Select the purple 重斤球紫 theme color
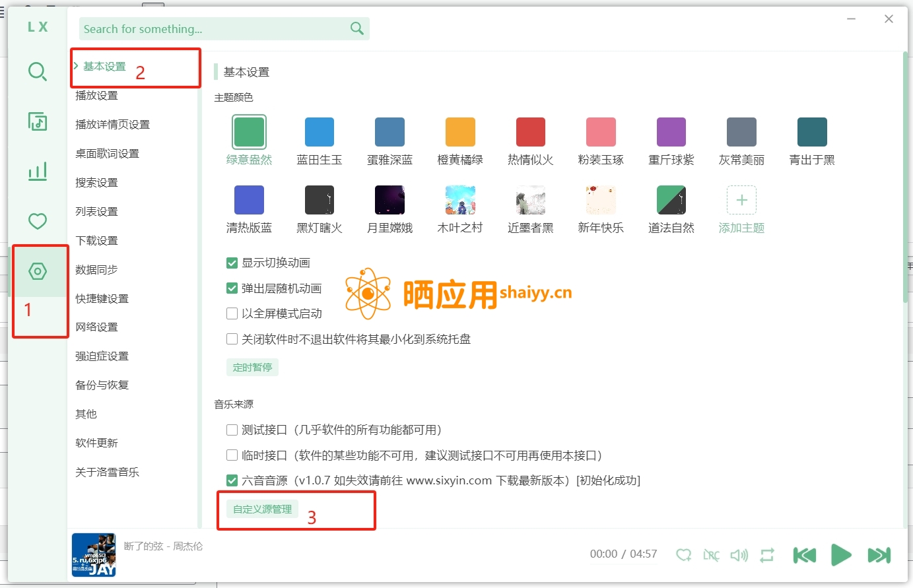913x588 pixels. [671, 132]
